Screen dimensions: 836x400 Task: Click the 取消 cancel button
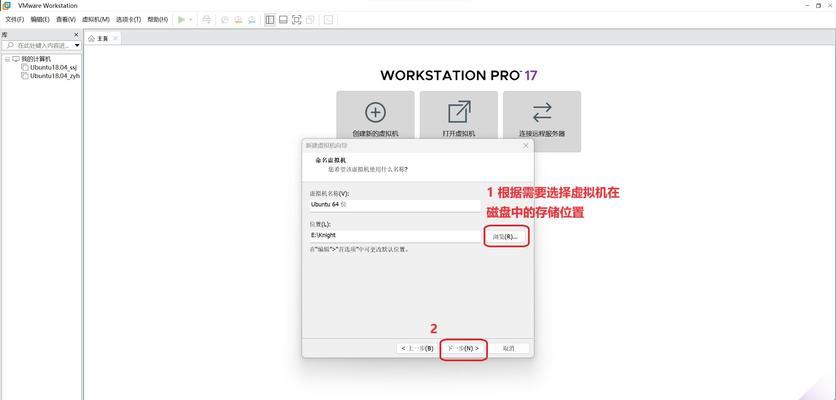[x=509, y=348]
